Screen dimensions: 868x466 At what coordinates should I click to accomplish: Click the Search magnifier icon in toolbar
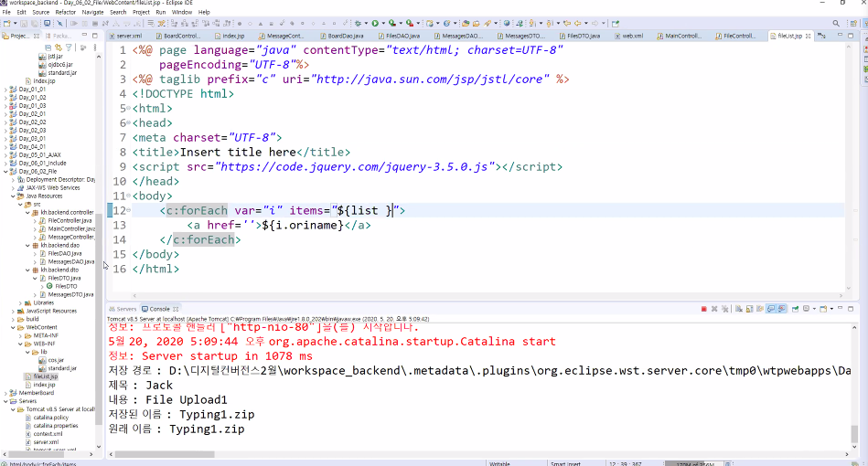836,23
